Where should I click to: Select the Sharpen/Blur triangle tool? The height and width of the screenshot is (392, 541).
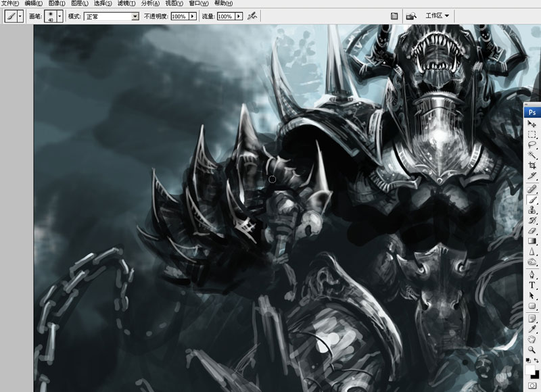coord(532,251)
